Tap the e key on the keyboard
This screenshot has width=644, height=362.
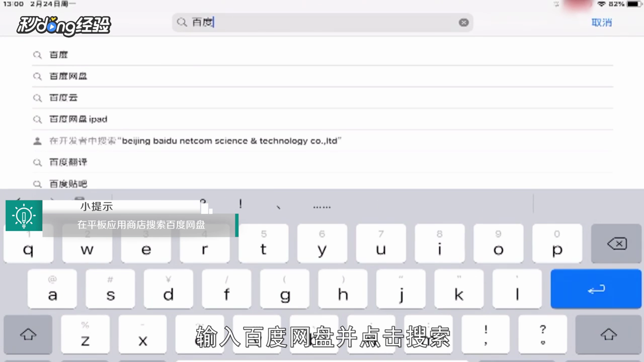146,243
